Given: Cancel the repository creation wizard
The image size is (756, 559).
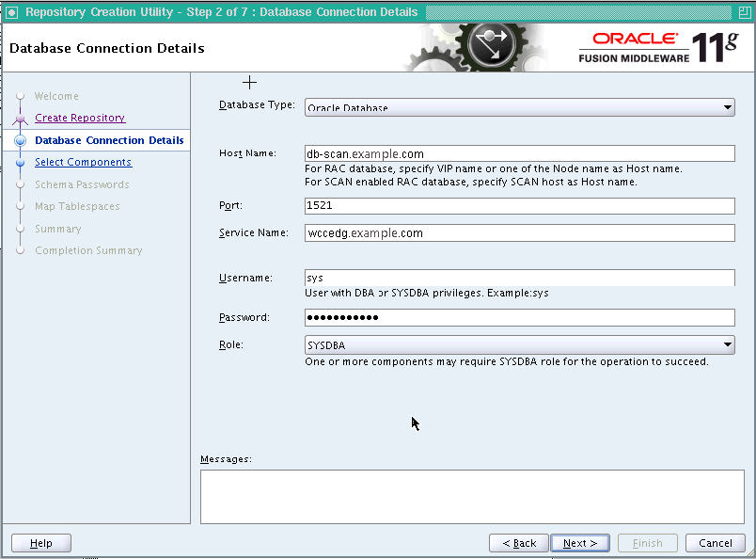Looking at the screenshot, I should coord(715,543).
